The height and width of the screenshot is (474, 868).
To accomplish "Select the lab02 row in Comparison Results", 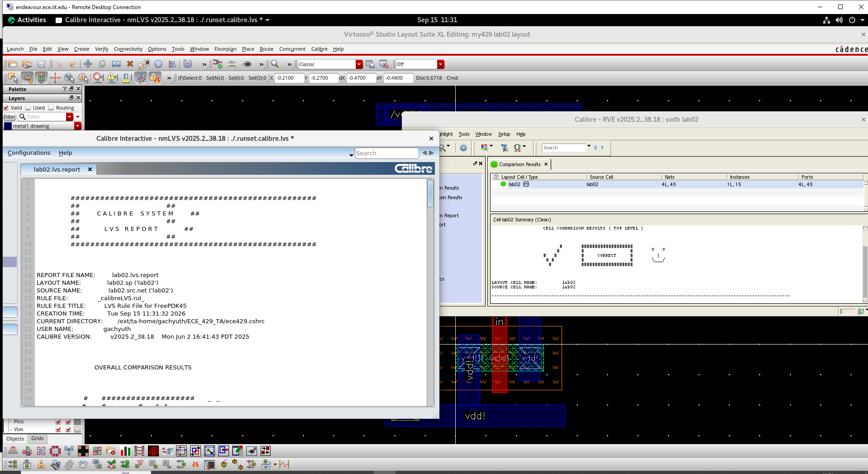I will (x=677, y=184).
